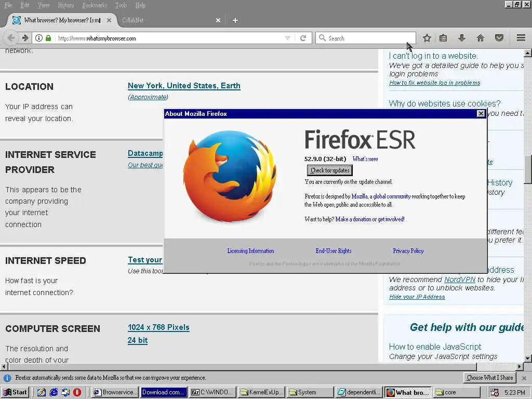Switch to the System taskbar folder
Screen dimensions: 532x399
pyautogui.click(x=311, y=392)
